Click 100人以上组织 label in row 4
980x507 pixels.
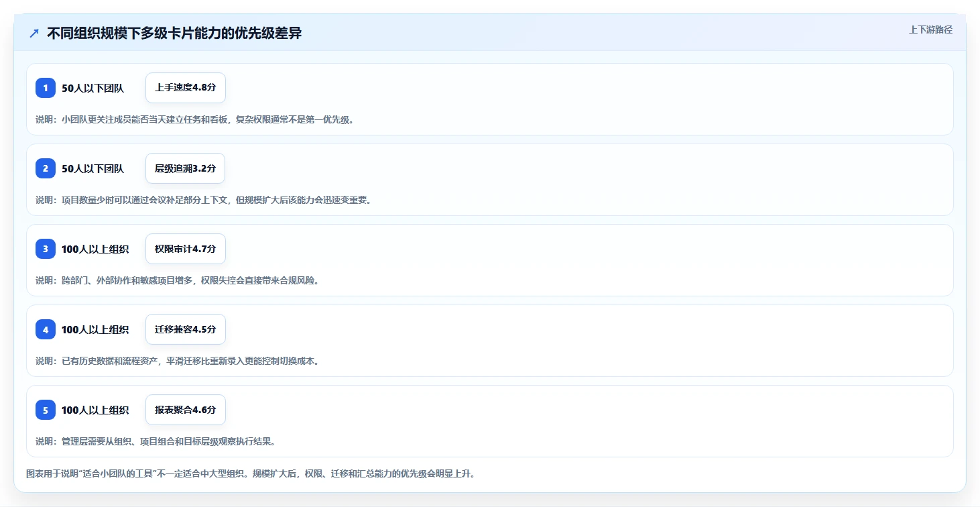point(95,330)
